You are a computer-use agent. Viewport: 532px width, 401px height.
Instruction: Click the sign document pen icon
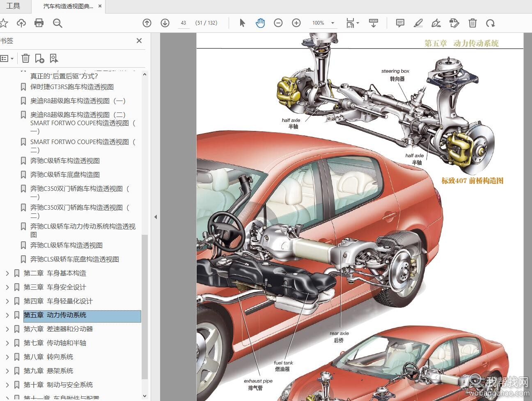click(436, 23)
